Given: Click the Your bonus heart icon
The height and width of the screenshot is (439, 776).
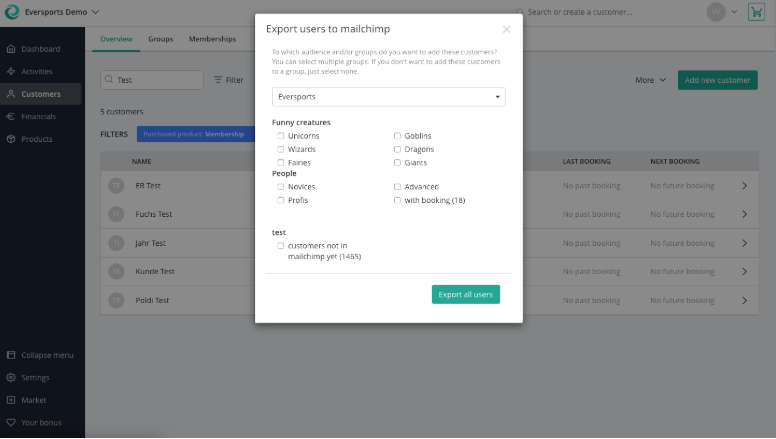Looking at the screenshot, I should (11, 423).
